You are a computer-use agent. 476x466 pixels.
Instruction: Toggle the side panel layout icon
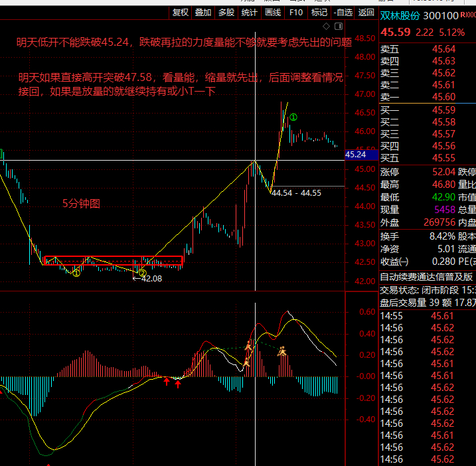(339, 27)
